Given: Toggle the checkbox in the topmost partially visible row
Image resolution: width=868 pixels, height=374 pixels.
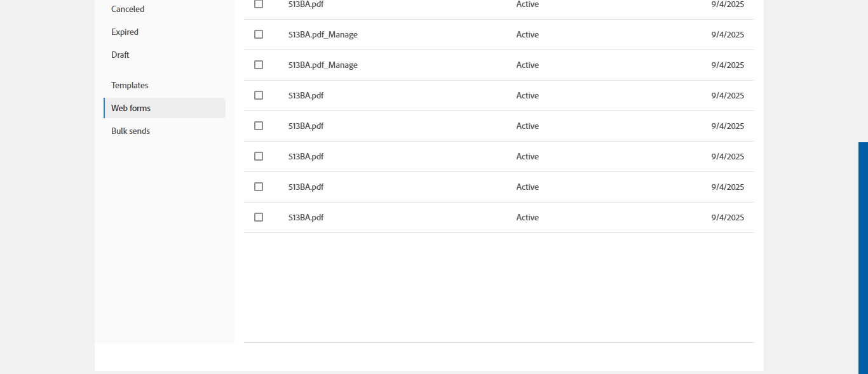Looking at the screenshot, I should pos(259,4).
